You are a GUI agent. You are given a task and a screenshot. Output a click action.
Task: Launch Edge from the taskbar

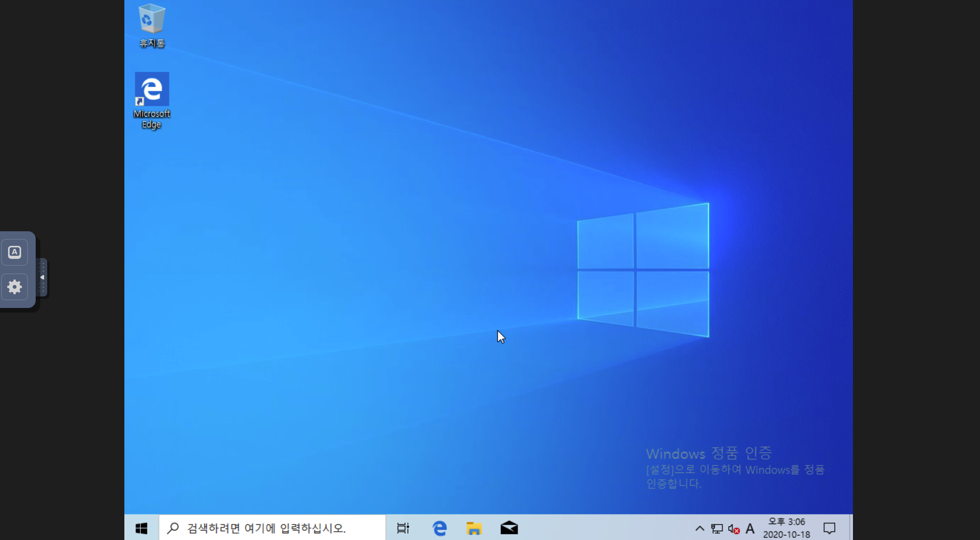click(x=439, y=528)
